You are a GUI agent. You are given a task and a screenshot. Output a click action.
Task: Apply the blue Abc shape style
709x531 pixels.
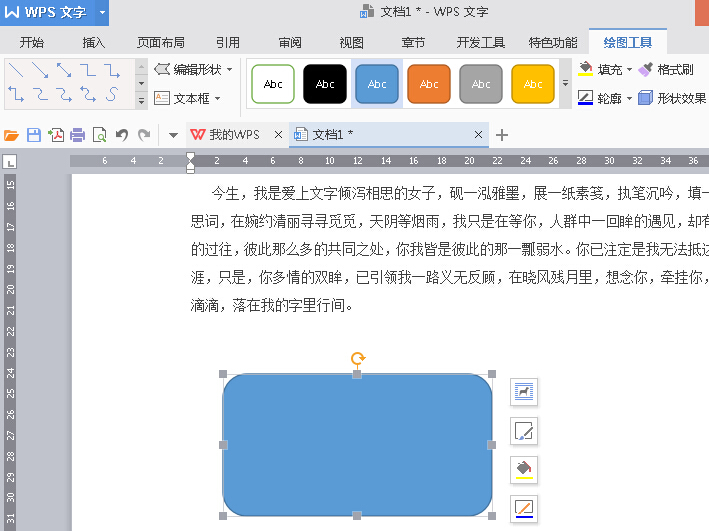click(377, 84)
